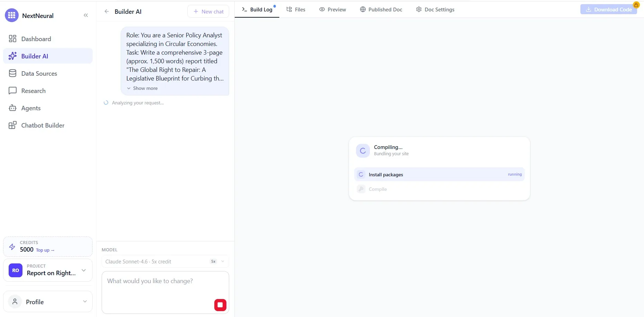Click the Data Sources database icon
The height and width of the screenshot is (317, 644).
(12, 73)
